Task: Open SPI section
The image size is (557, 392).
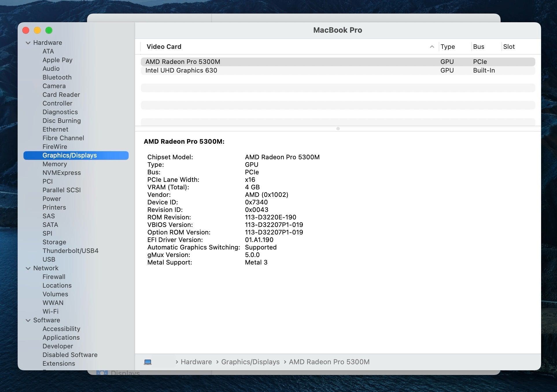Action: (x=47, y=233)
